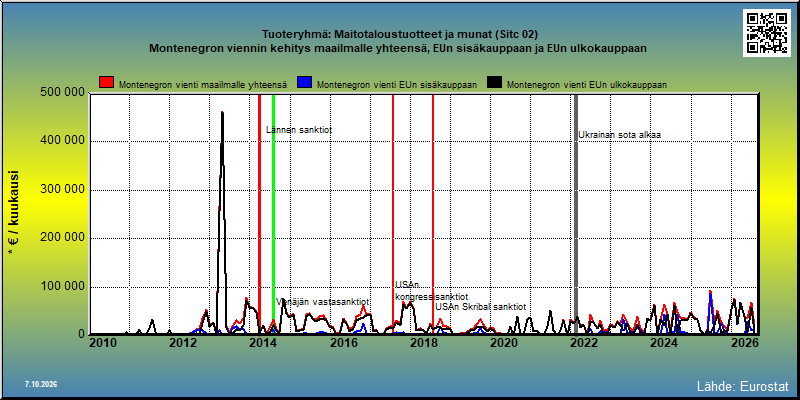
Task: Select legend label 'Montenegron vienti EUn sisäkauppaan'
Action: click(397, 85)
